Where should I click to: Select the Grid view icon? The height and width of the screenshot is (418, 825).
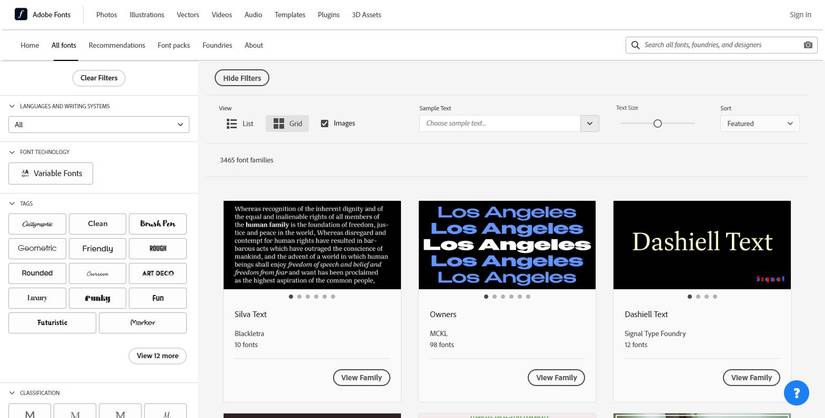click(279, 124)
